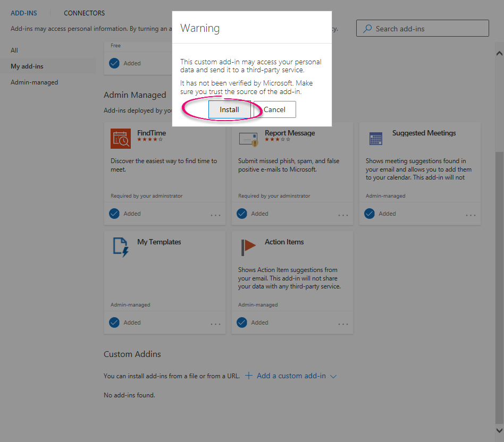Click the scrollbar up arrow
This screenshot has width=504, height=442.
pyautogui.click(x=499, y=53)
